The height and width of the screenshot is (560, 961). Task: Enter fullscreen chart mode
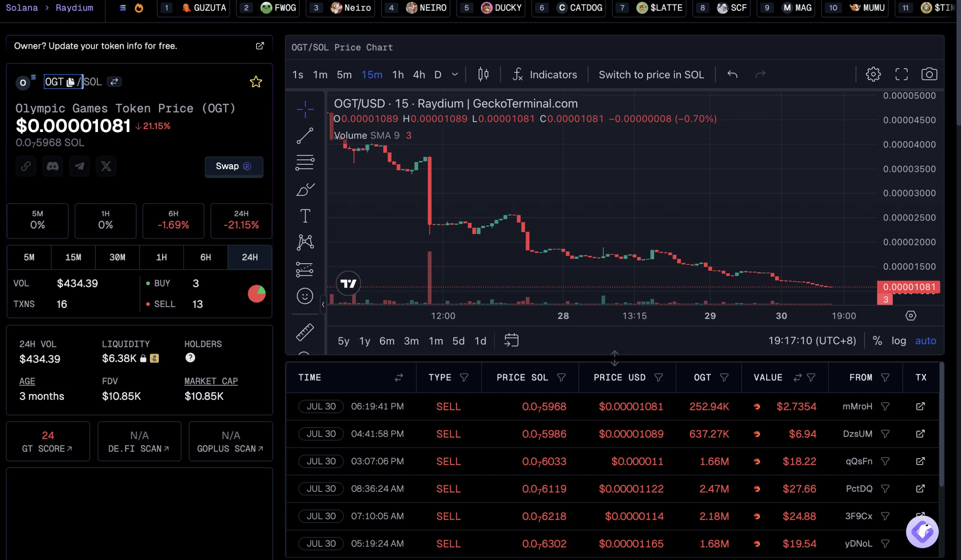click(x=902, y=74)
